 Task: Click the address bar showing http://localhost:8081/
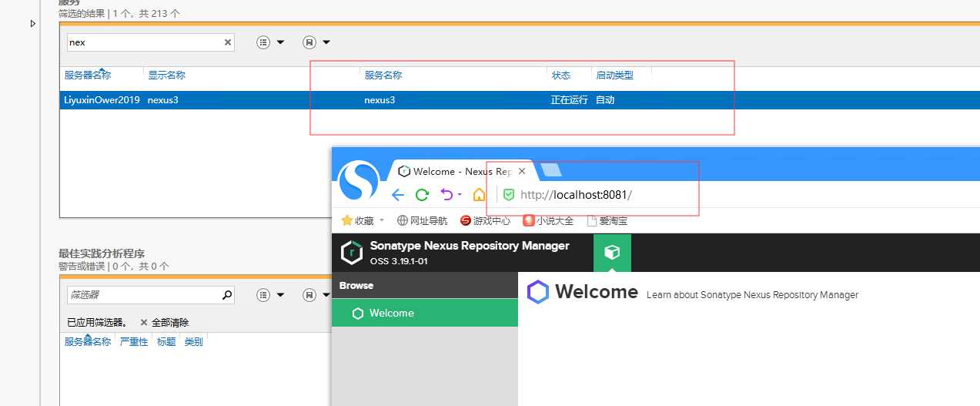pyautogui.click(x=576, y=195)
